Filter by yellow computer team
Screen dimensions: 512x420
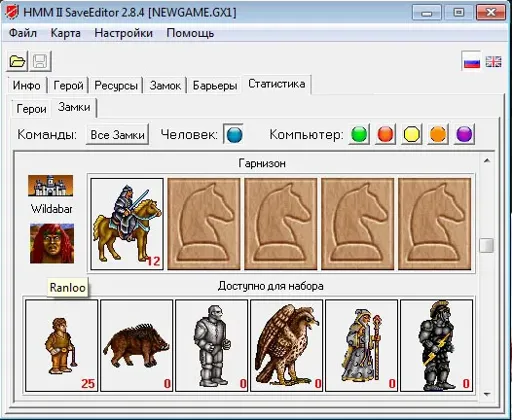pyautogui.click(x=412, y=135)
